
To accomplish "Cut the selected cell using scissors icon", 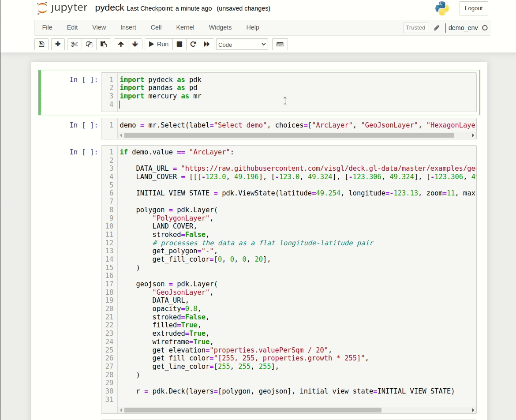I will point(74,44).
